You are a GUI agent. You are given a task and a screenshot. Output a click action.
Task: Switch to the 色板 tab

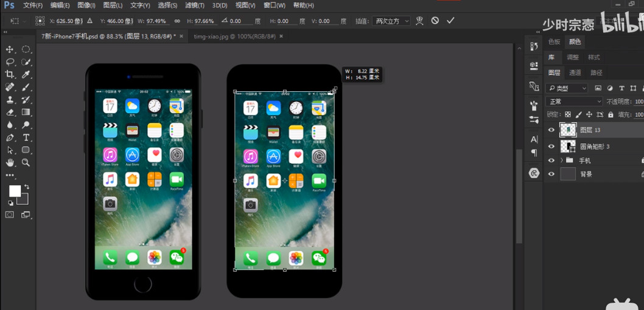click(554, 41)
